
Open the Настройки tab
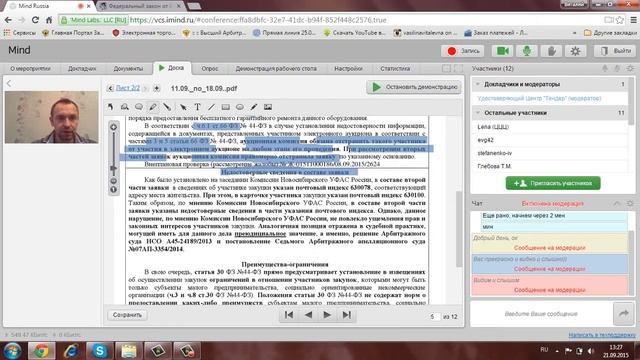click(348, 69)
